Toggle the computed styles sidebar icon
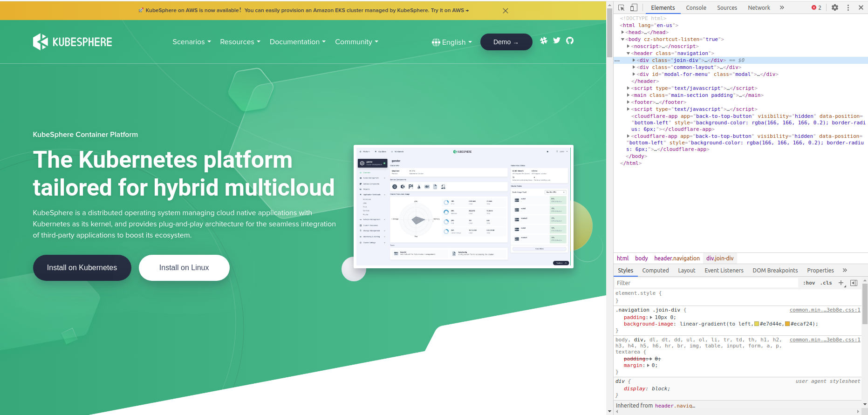This screenshot has width=868, height=415. pos(854,283)
